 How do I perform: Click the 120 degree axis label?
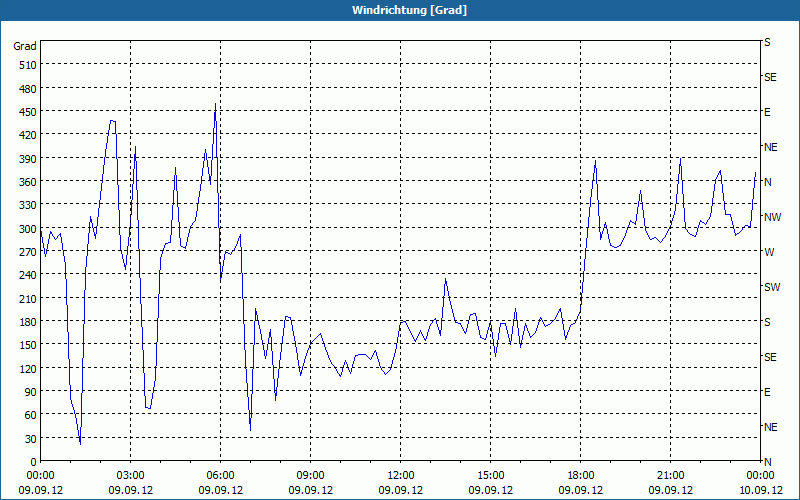(28, 368)
